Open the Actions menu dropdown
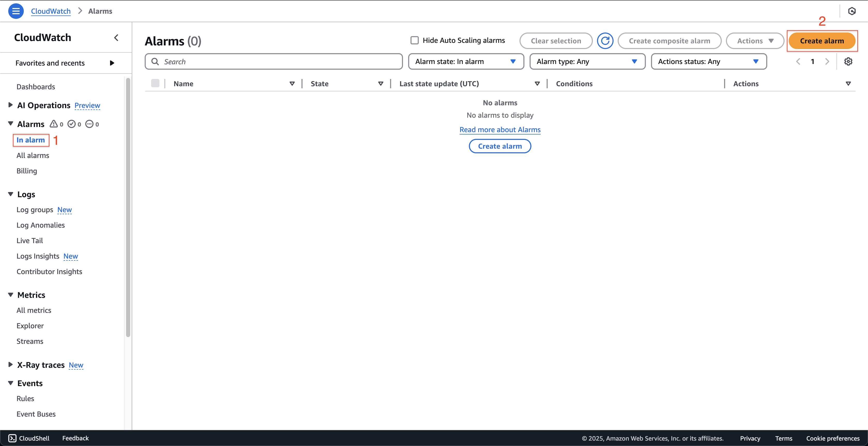Image resolution: width=868 pixels, height=446 pixels. tap(755, 40)
